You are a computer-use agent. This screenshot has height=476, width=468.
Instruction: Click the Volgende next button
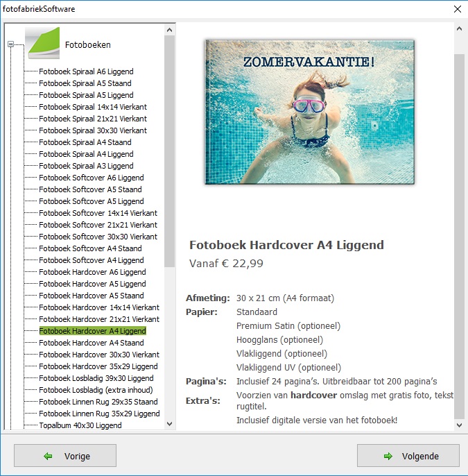[408, 456]
